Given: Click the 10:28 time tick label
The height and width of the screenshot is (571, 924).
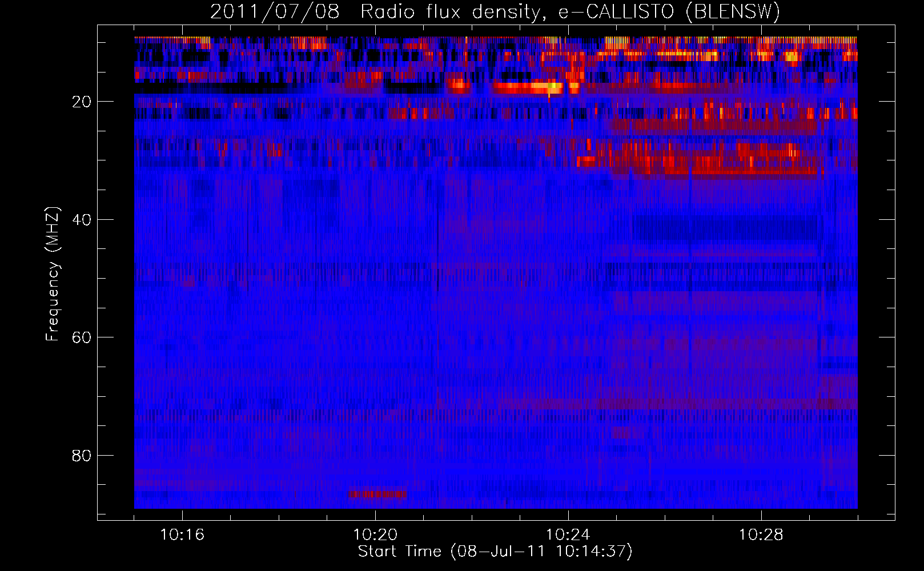Looking at the screenshot, I should 761,534.
